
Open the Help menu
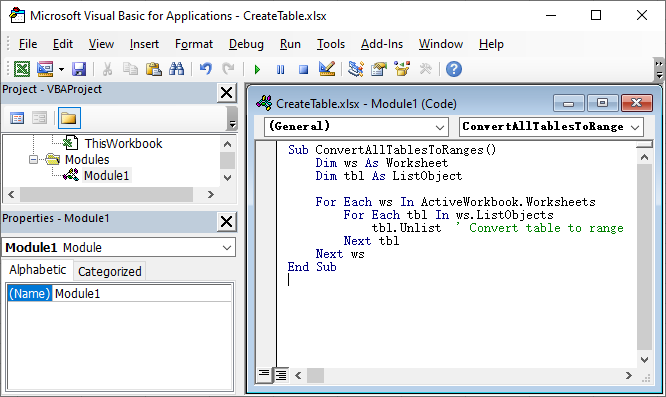[491, 44]
